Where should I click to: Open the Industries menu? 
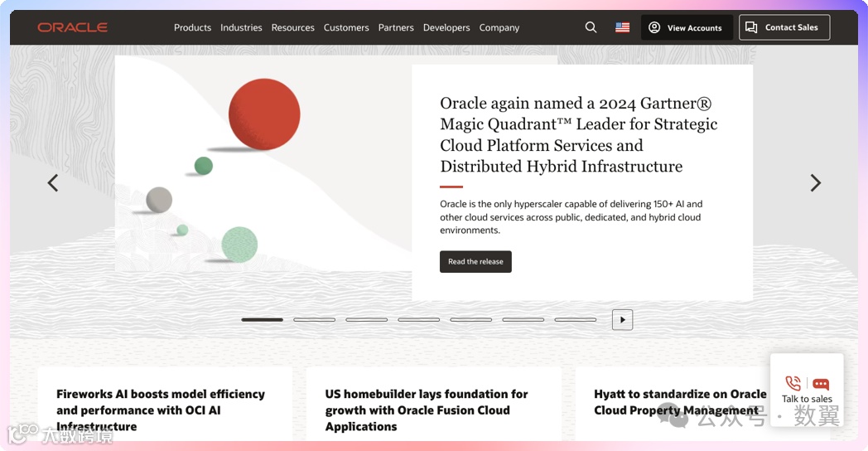pyautogui.click(x=241, y=27)
